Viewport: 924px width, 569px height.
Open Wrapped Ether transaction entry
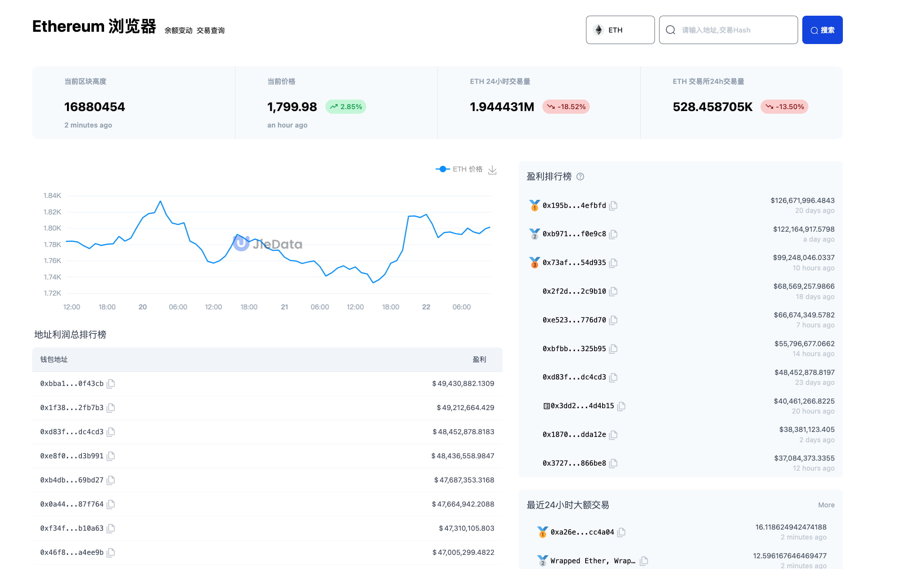(593, 561)
